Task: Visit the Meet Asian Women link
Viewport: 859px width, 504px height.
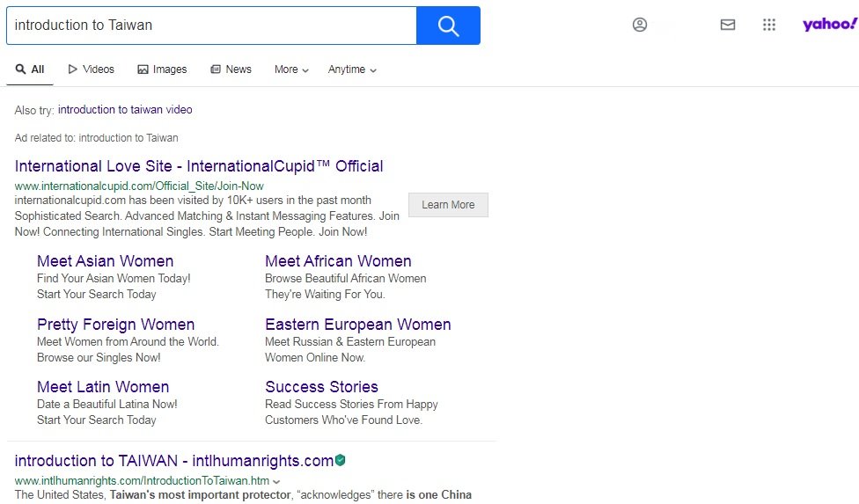Action: pyautogui.click(x=105, y=261)
